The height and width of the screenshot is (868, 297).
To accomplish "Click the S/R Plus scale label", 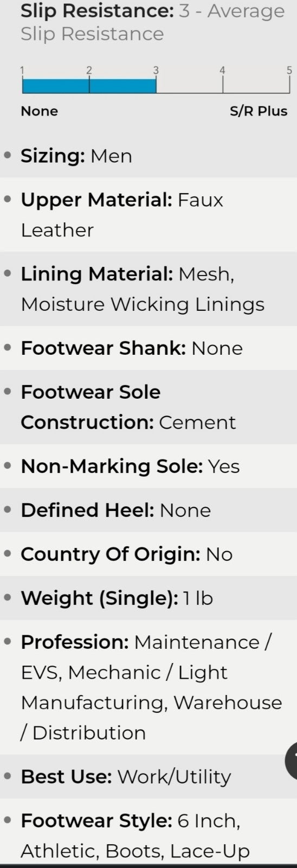I will tap(259, 111).
